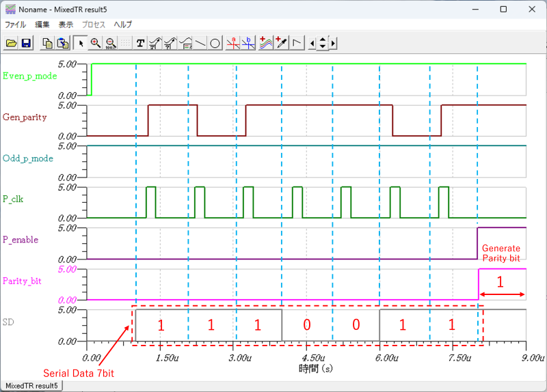Click the 4.50u time axis value
547x392 pixels.
[314, 358]
